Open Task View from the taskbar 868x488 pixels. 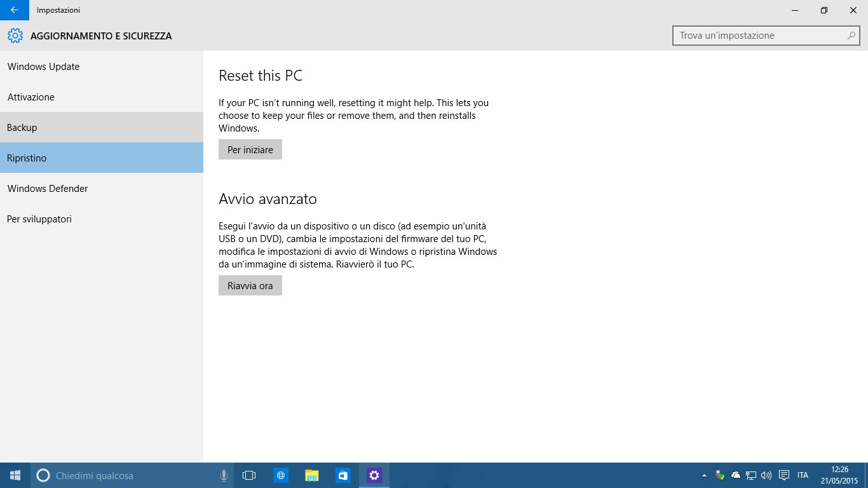[249, 475]
